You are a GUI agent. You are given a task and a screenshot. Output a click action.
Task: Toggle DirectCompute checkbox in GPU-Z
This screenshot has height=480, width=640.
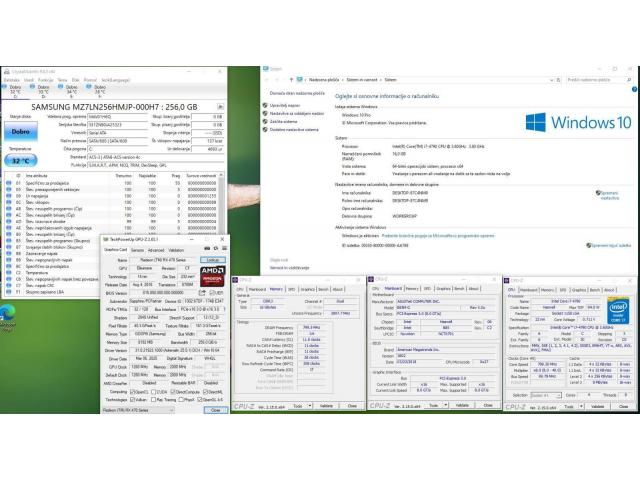point(173,392)
